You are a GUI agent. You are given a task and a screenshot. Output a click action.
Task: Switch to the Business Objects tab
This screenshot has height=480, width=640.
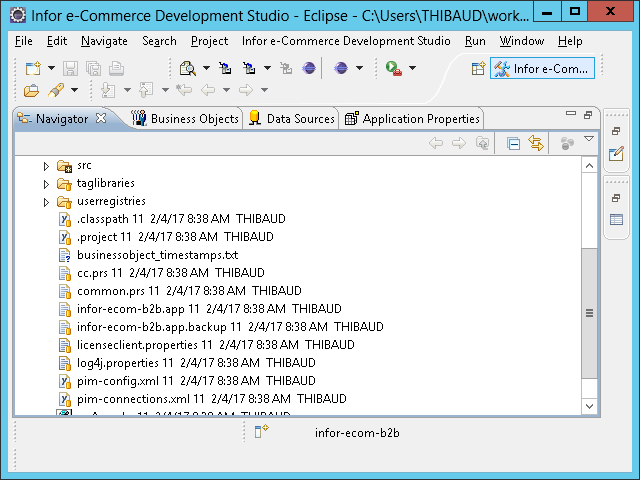(185, 119)
